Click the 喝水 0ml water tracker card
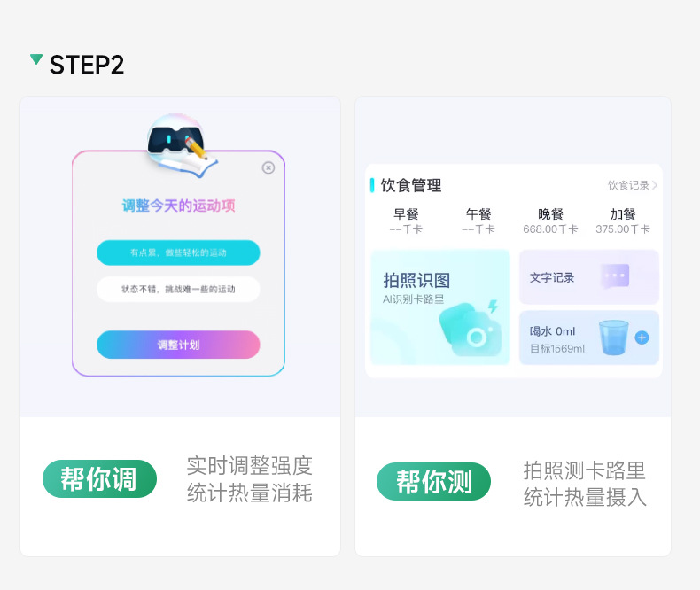Viewport: 700px width, 590px height. (589, 338)
